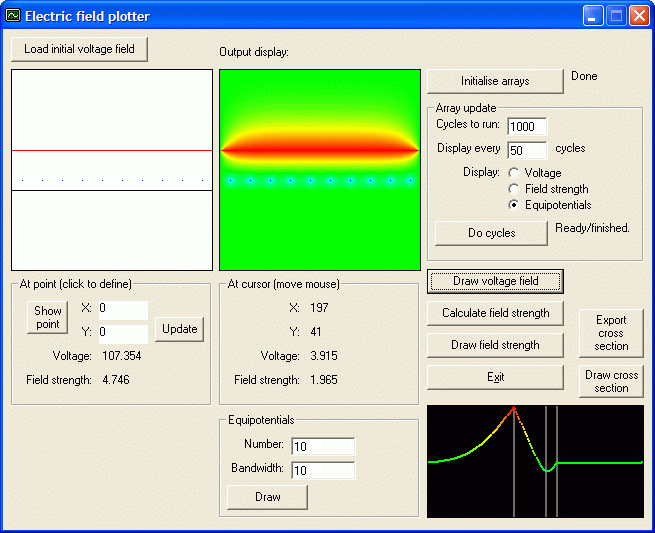Click the Initialise arrays button

(495, 81)
